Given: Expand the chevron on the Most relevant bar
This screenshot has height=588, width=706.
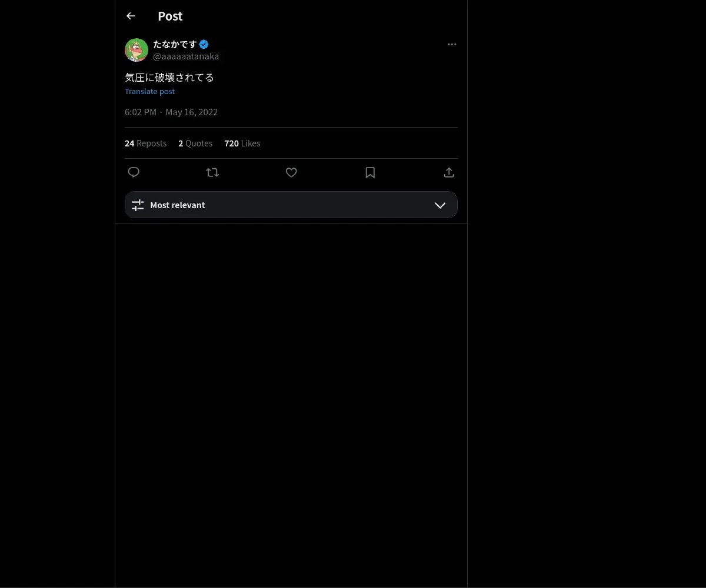Looking at the screenshot, I should pyautogui.click(x=440, y=205).
